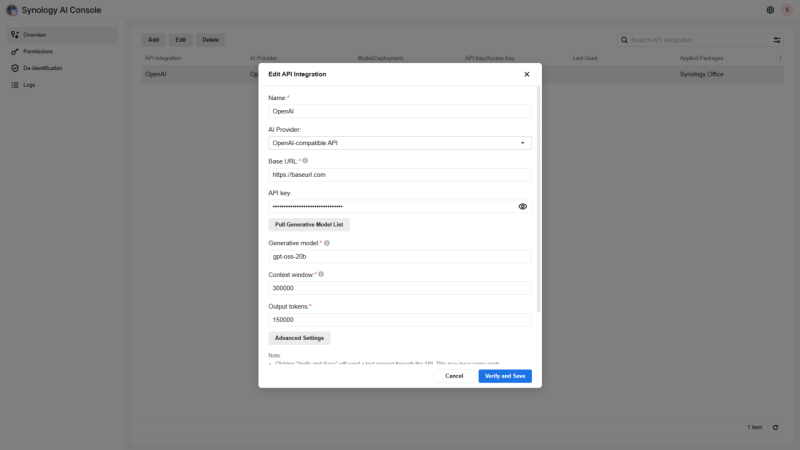Image resolution: width=800 pixels, height=450 pixels.
Task: Click the Overview sidebar icon
Action: pyautogui.click(x=15, y=35)
